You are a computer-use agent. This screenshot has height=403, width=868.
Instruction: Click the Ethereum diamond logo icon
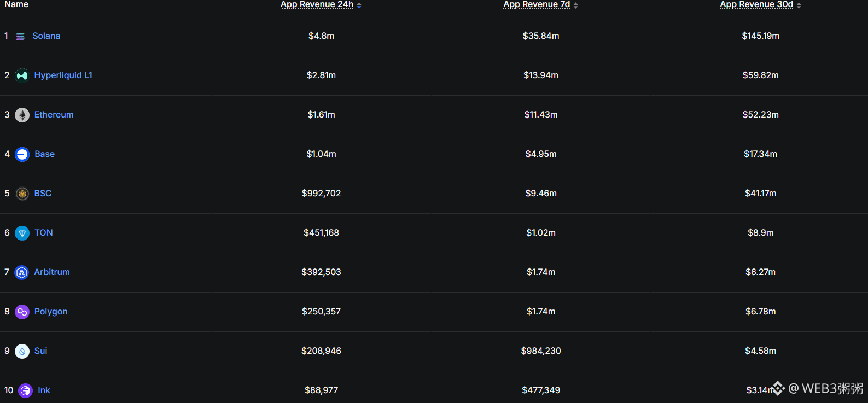(x=22, y=115)
